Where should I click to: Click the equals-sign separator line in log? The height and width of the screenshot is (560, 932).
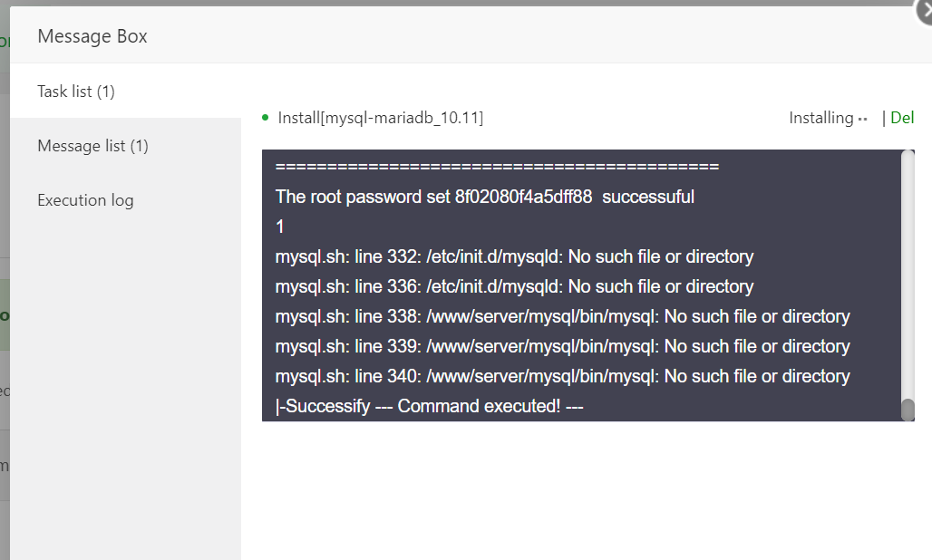[x=497, y=167]
